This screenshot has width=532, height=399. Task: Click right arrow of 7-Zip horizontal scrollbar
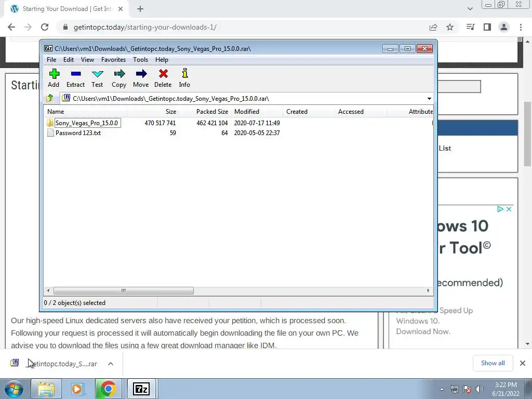pyautogui.click(x=428, y=291)
